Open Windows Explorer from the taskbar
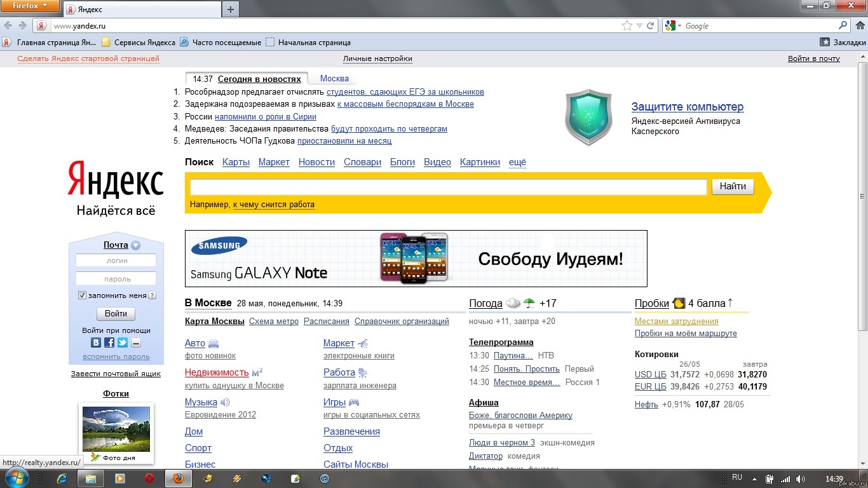This screenshot has height=488, width=868. point(91,478)
